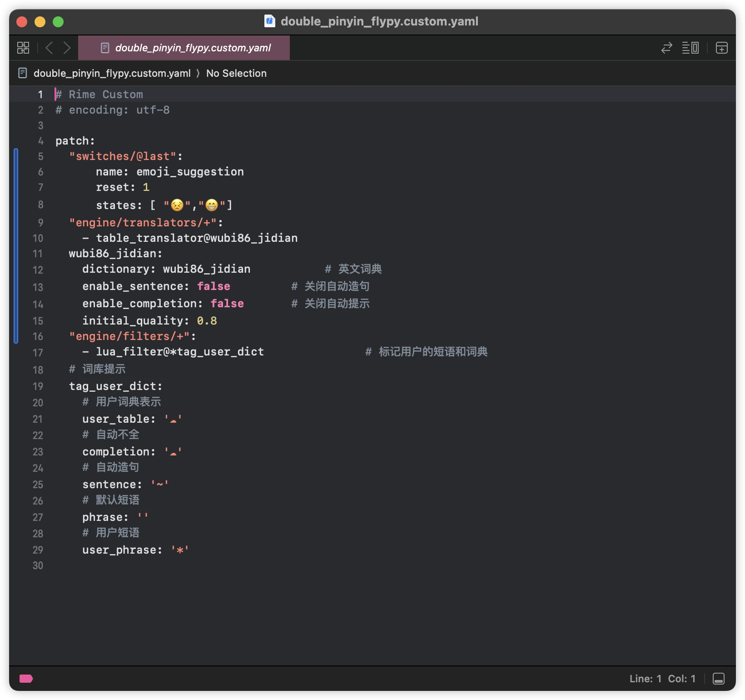Close the window with the red button

tap(22, 21)
